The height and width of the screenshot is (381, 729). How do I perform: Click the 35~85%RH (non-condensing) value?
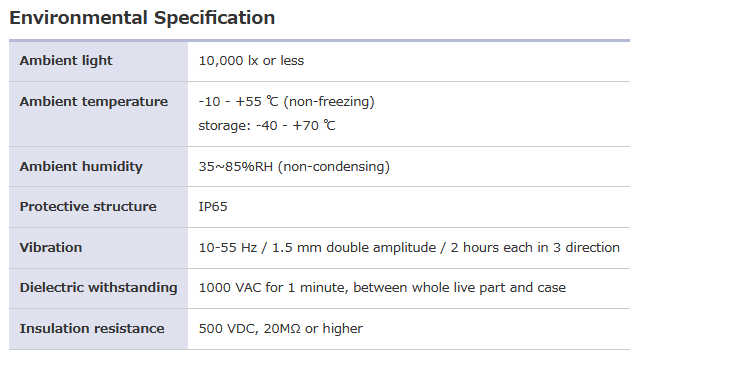point(294,167)
